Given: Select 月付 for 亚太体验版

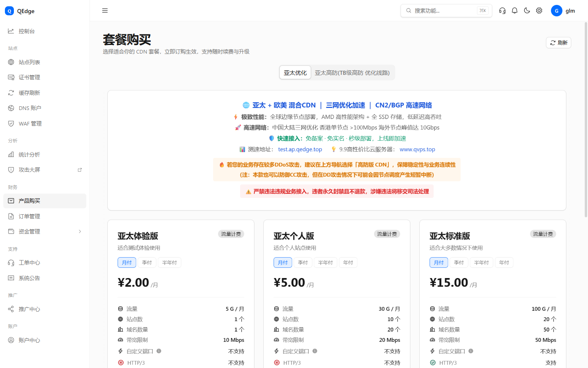Looking at the screenshot, I should pos(127,263).
